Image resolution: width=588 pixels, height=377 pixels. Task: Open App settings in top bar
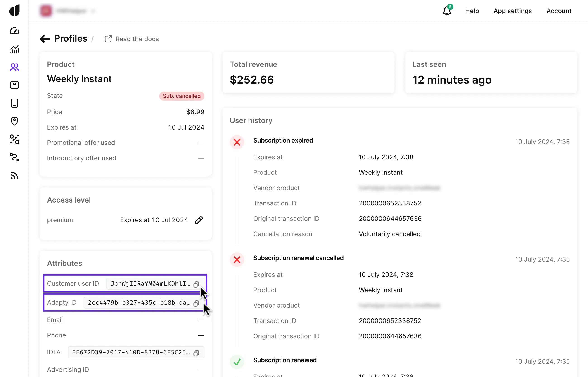click(x=512, y=11)
